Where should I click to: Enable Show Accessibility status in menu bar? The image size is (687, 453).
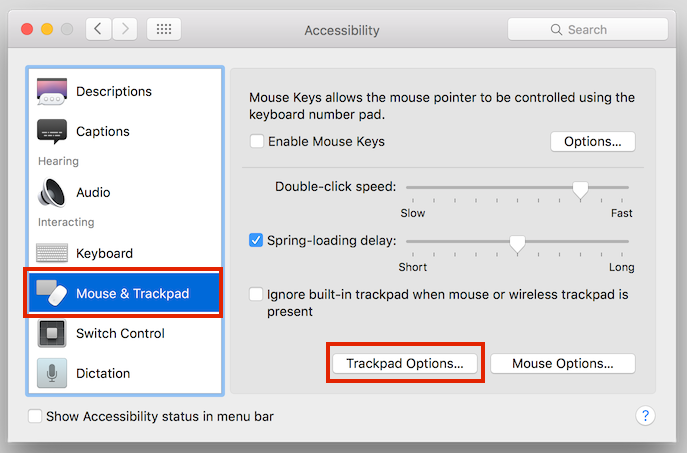point(35,416)
